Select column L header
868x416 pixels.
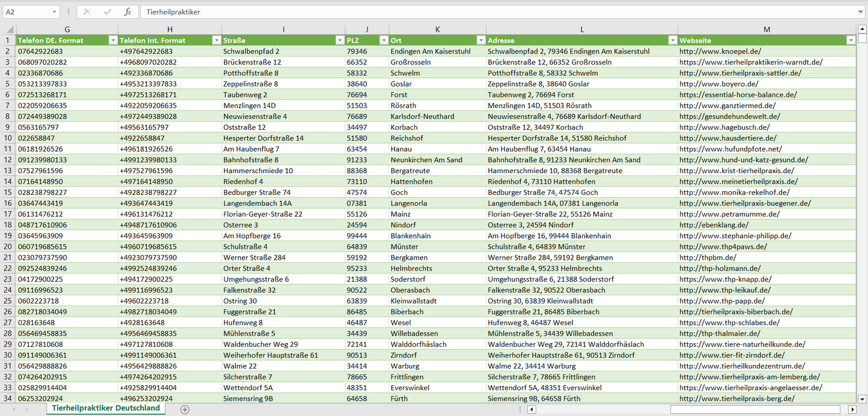pos(581,29)
